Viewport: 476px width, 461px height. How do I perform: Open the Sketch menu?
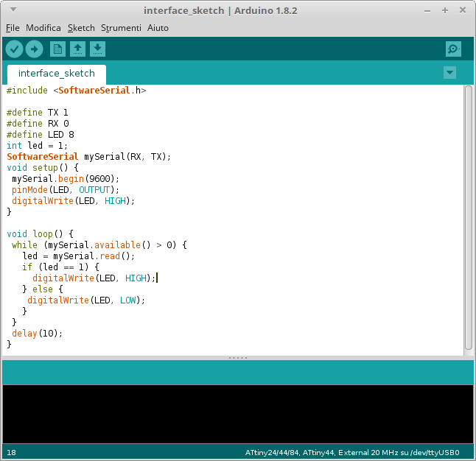(81, 28)
